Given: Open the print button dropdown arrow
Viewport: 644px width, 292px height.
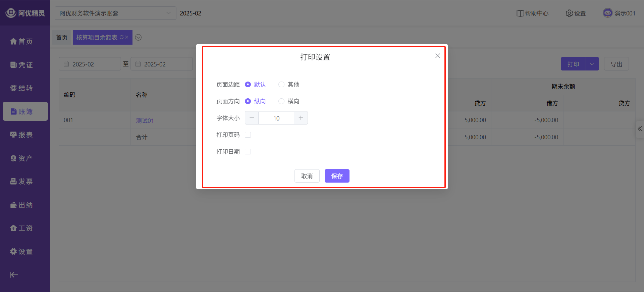Looking at the screenshot, I should click(592, 64).
